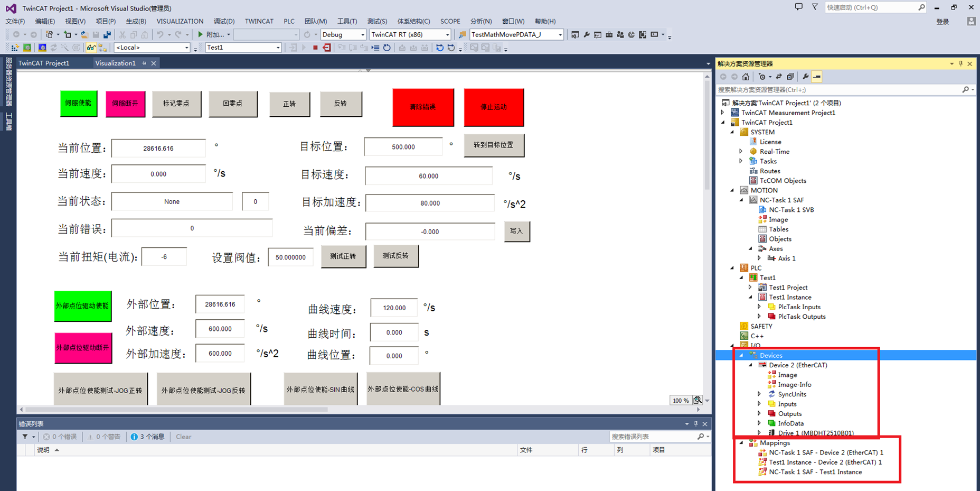Click the Undo icon on the standard toolbar
This screenshot has height=491, width=980.
160,34
